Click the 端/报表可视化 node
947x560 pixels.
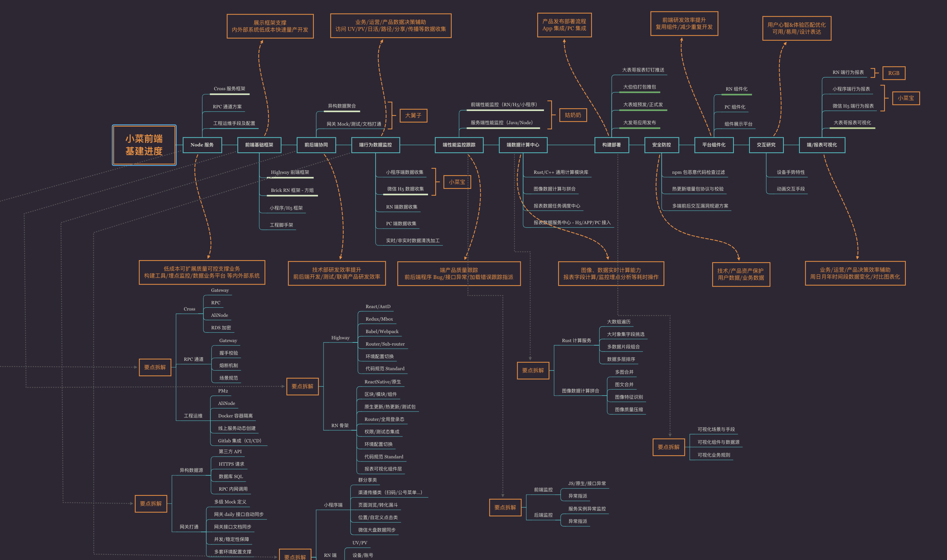coord(822,145)
